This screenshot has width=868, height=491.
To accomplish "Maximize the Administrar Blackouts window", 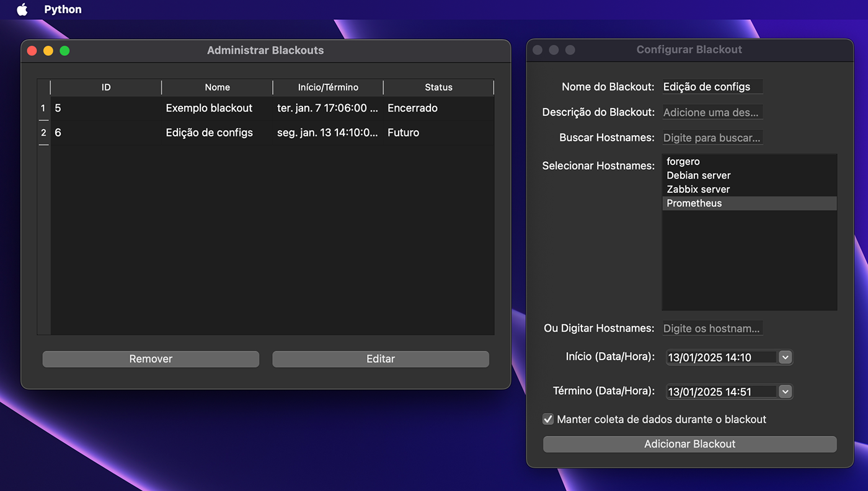I will pyautogui.click(x=64, y=51).
